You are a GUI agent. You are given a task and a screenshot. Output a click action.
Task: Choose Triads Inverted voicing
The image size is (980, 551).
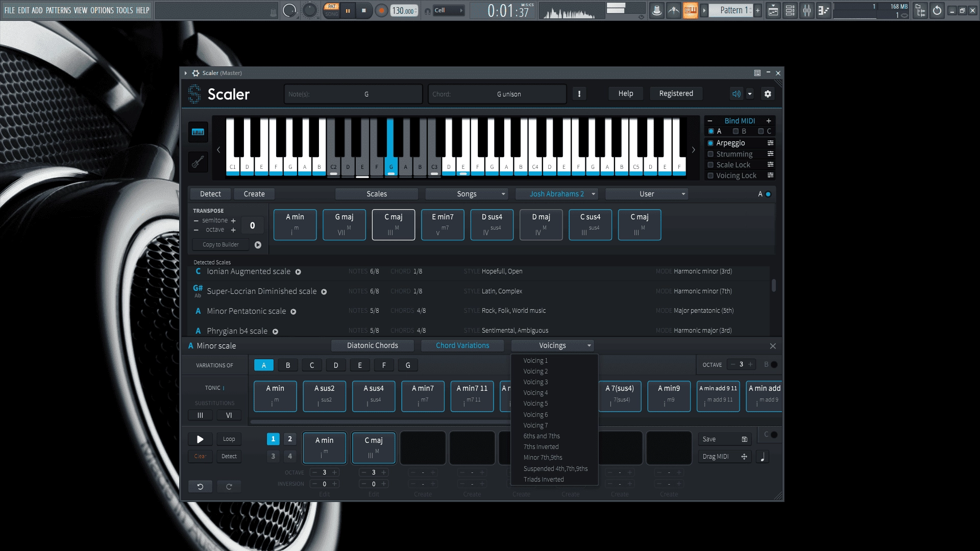(x=544, y=480)
